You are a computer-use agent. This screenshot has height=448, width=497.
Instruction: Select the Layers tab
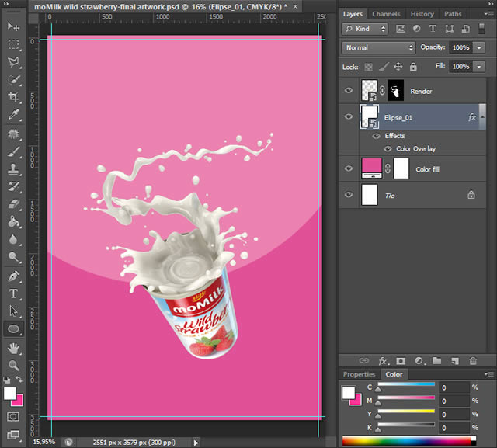pyautogui.click(x=353, y=14)
